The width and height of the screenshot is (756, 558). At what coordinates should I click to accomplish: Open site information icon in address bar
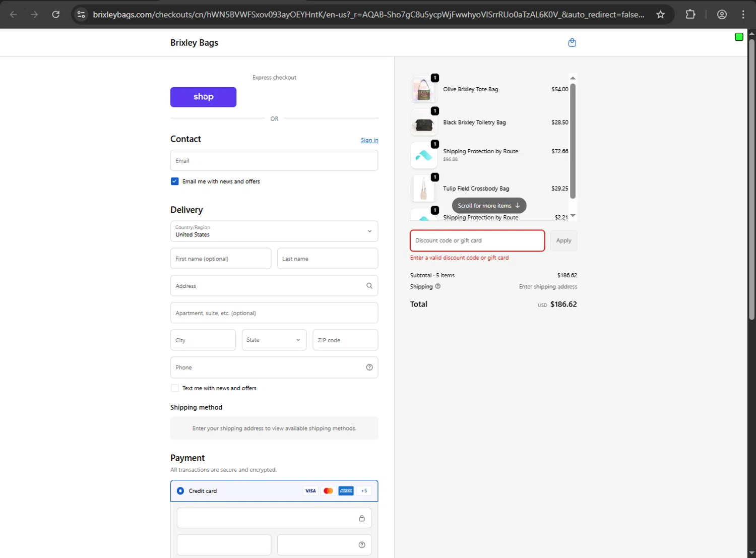(81, 15)
